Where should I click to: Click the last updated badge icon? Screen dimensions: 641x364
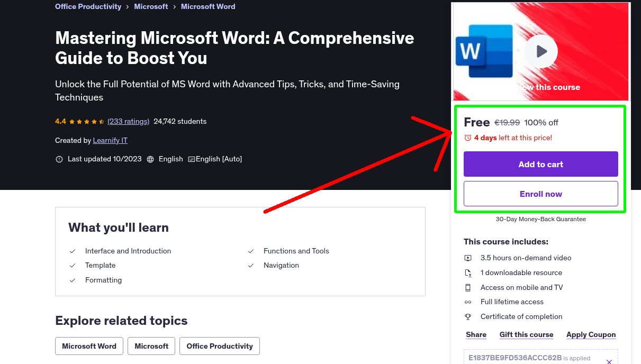pyautogui.click(x=59, y=159)
